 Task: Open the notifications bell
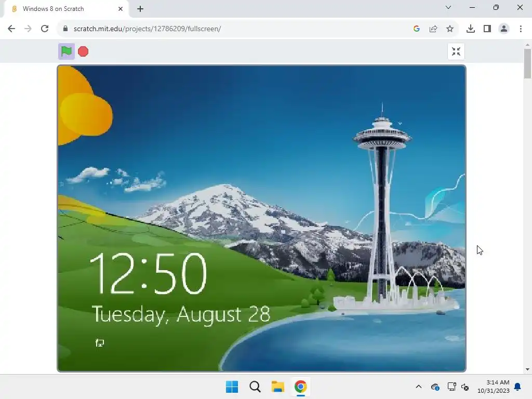518,387
